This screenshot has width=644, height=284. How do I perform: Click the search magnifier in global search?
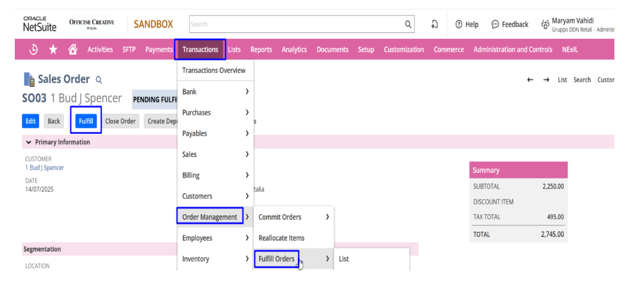(408, 24)
